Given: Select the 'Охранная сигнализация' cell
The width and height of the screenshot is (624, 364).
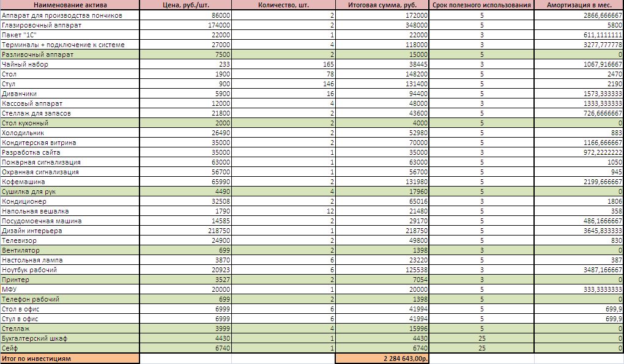Looking at the screenshot, I should pyautogui.click(x=70, y=172).
